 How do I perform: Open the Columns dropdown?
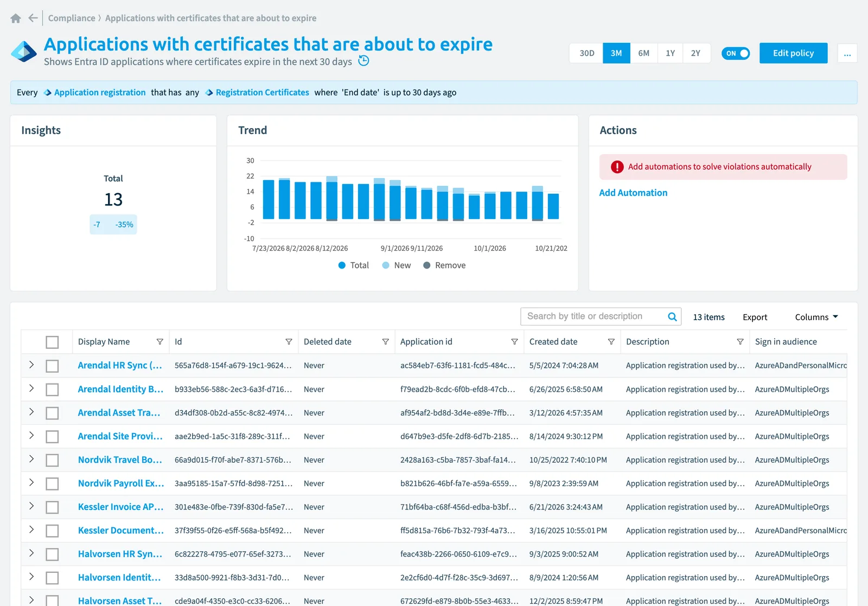pyautogui.click(x=816, y=317)
